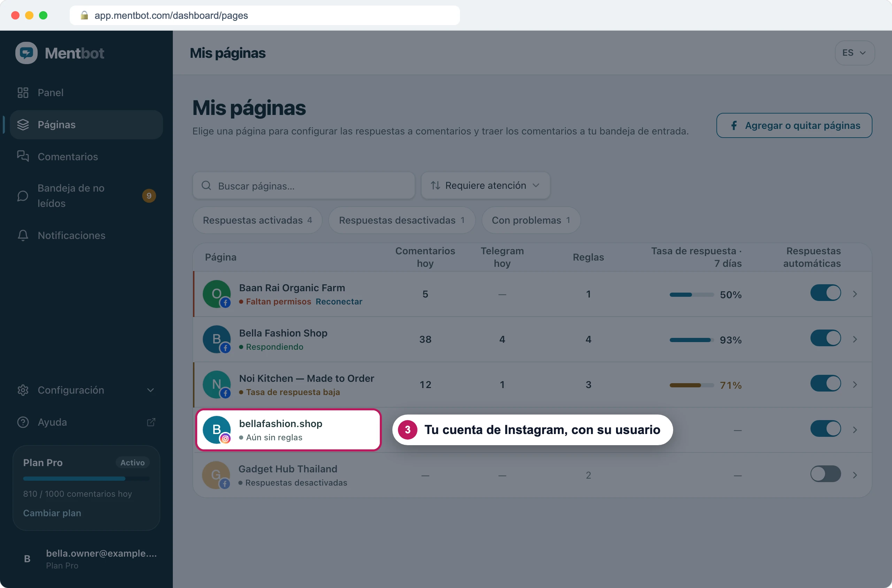This screenshot has height=588, width=892.
Task: Open the Panel dashboard icon
Action: [23, 93]
